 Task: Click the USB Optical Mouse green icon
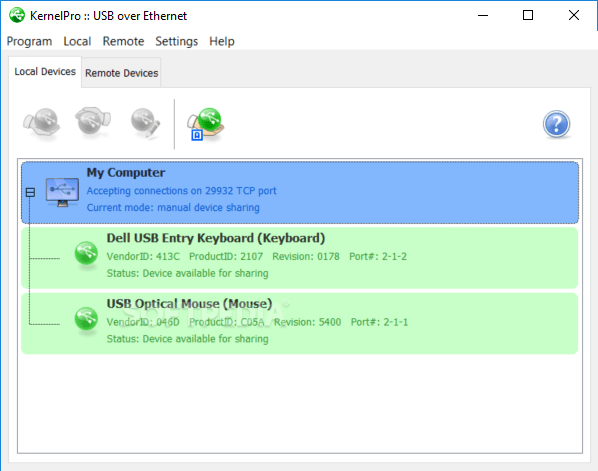coord(86,319)
